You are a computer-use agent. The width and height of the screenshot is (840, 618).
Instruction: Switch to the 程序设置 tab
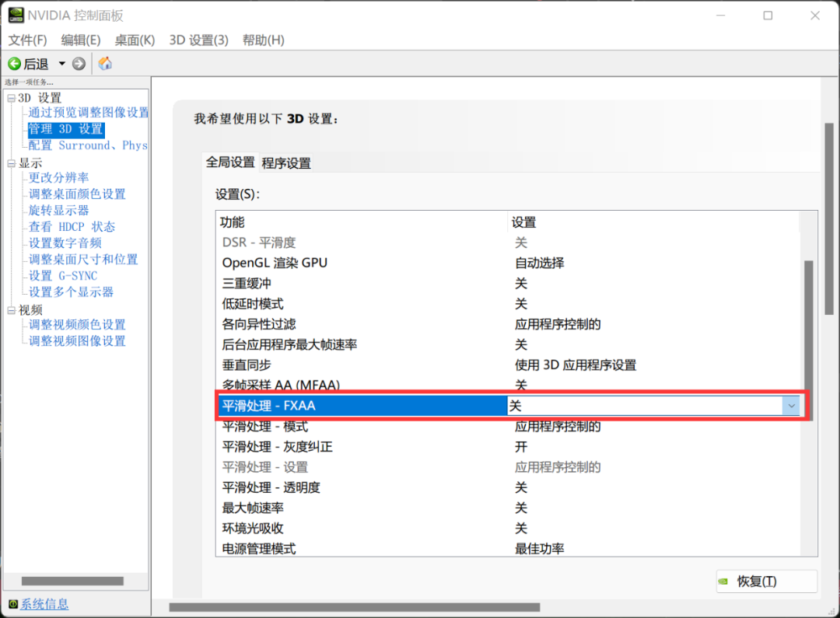pyautogui.click(x=286, y=163)
